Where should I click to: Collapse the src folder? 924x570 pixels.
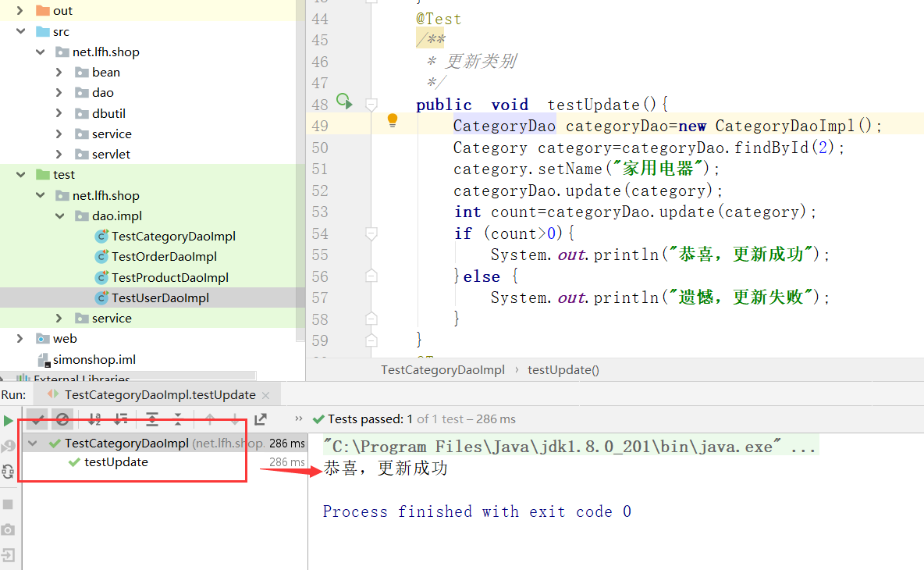(20, 30)
